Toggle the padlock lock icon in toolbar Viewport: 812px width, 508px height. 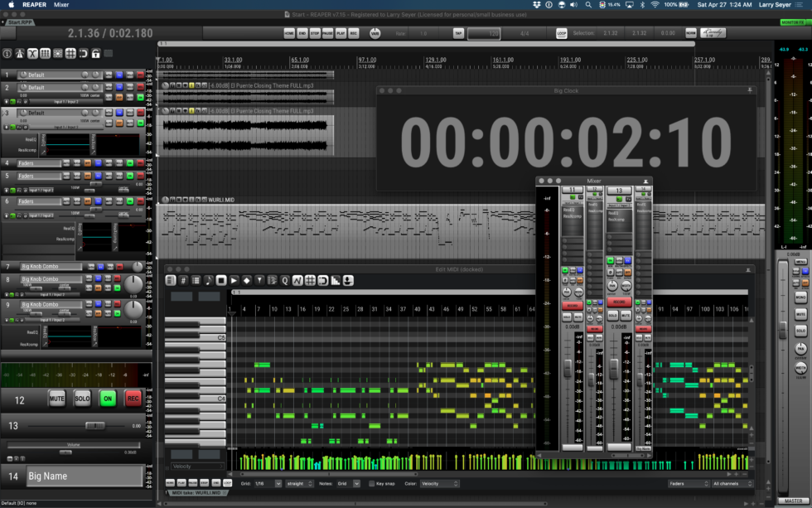point(96,54)
